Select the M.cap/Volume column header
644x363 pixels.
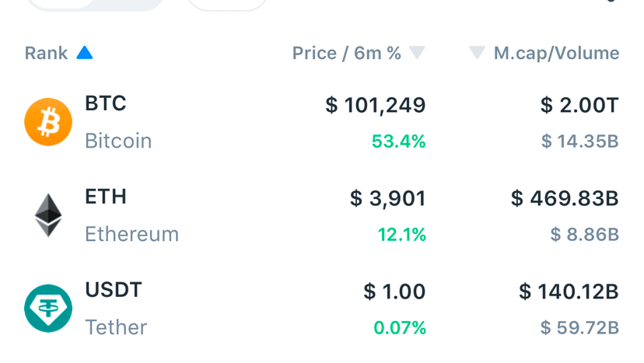click(557, 53)
